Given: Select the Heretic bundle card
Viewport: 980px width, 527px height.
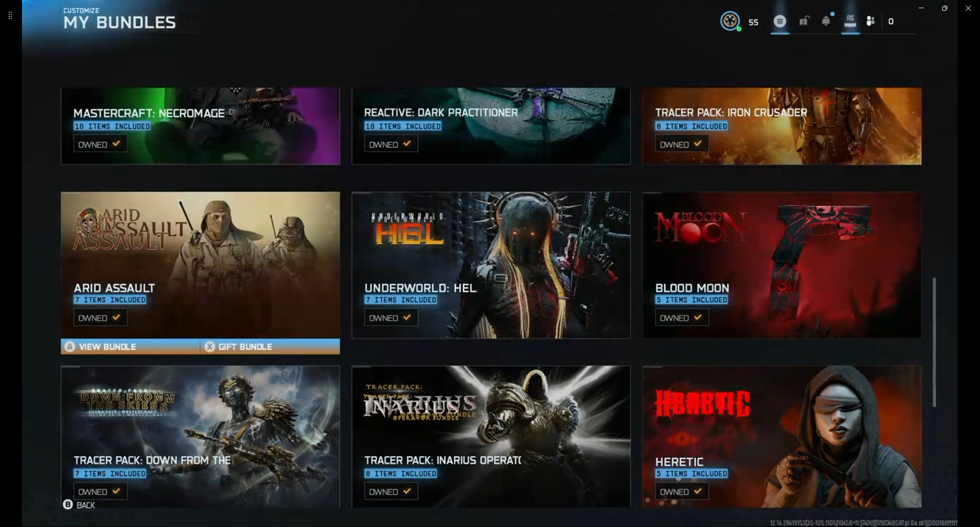Looking at the screenshot, I should (782, 437).
